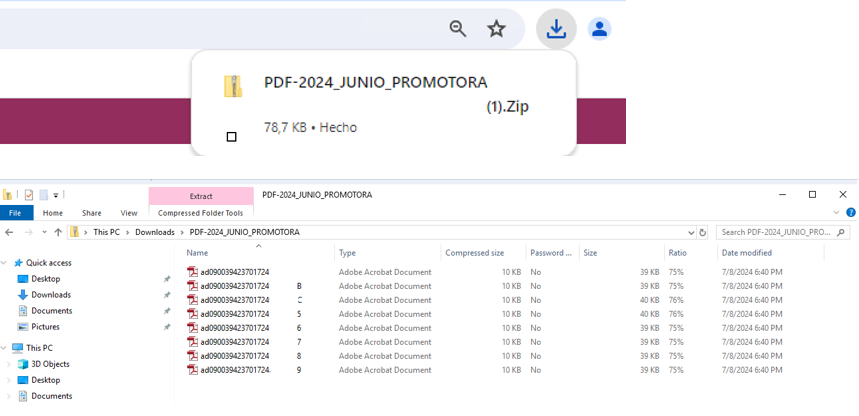Sort by the Password column header
This screenshot has width=859, height=416.
tap(551, 253)
